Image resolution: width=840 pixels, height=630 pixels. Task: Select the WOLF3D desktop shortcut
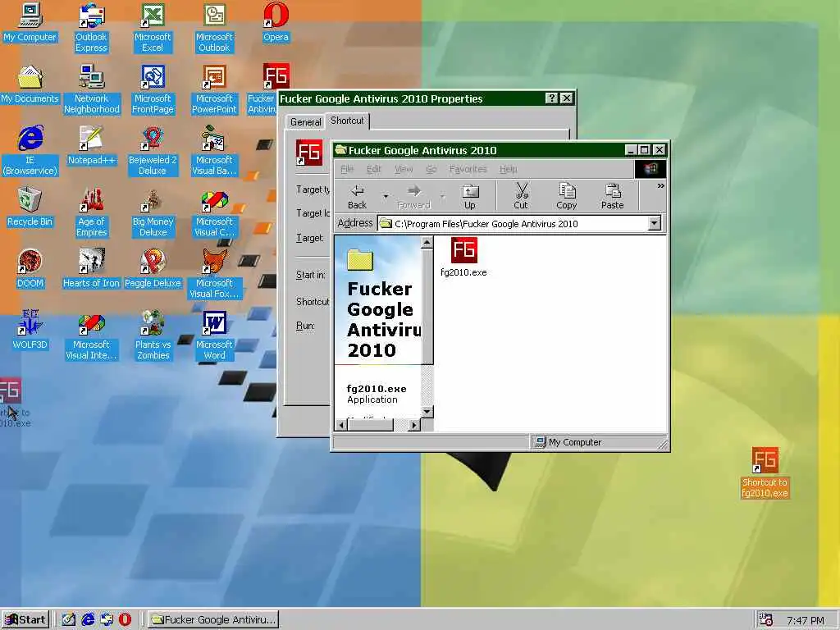(x=30, y=331)
